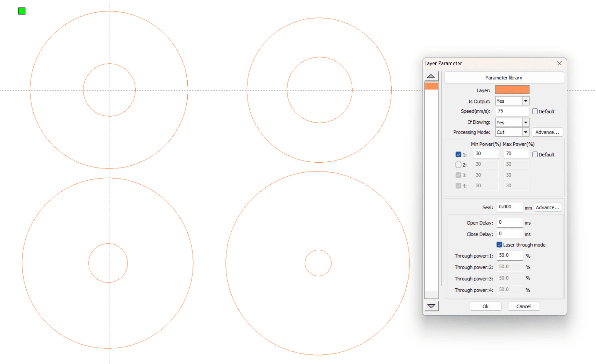The height and width of the screenshot is (364, 596).
Task: Click the Speed(mm/s) input field
Action: [512, 111]
